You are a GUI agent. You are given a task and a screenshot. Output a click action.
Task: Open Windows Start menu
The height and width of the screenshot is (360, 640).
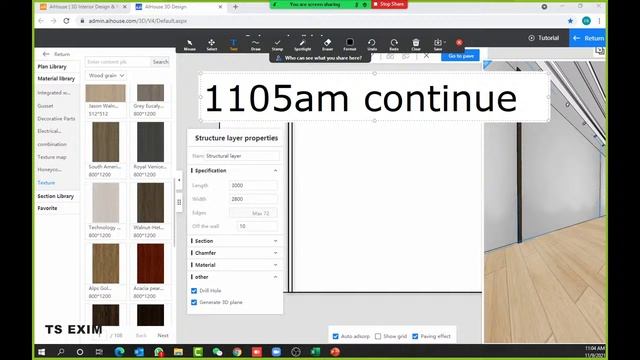42,352
